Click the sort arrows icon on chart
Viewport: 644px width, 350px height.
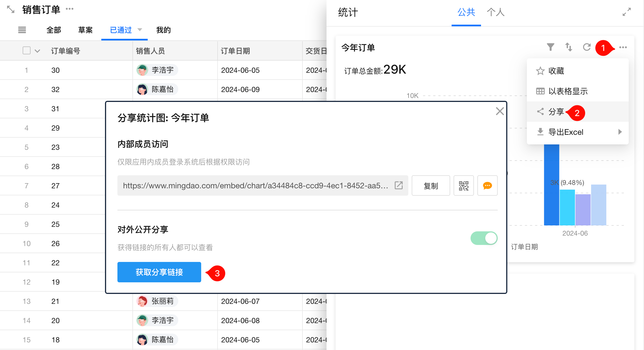pos(568,47)
